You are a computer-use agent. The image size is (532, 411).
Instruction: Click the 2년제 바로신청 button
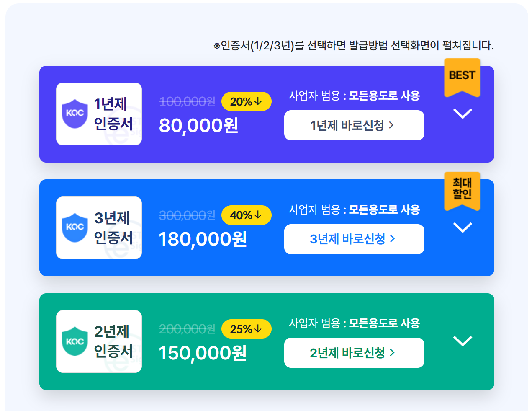tap(354, 353)
